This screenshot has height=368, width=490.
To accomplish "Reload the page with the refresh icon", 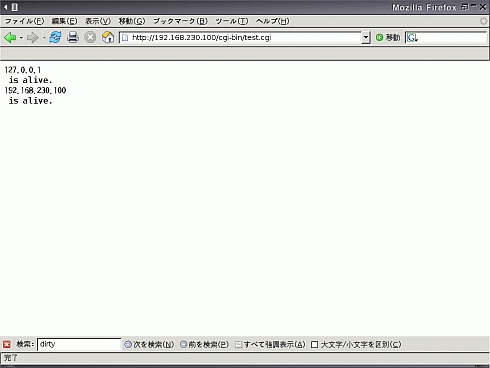I will 55,37.
